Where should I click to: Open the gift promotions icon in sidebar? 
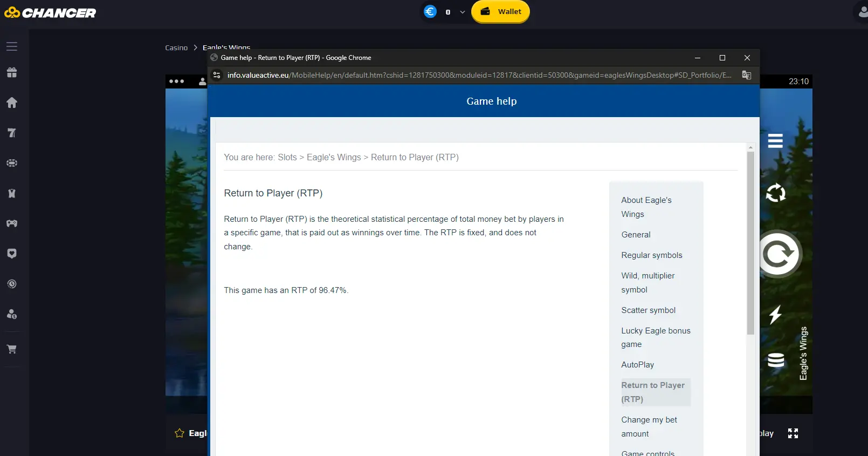coord(12,72)
